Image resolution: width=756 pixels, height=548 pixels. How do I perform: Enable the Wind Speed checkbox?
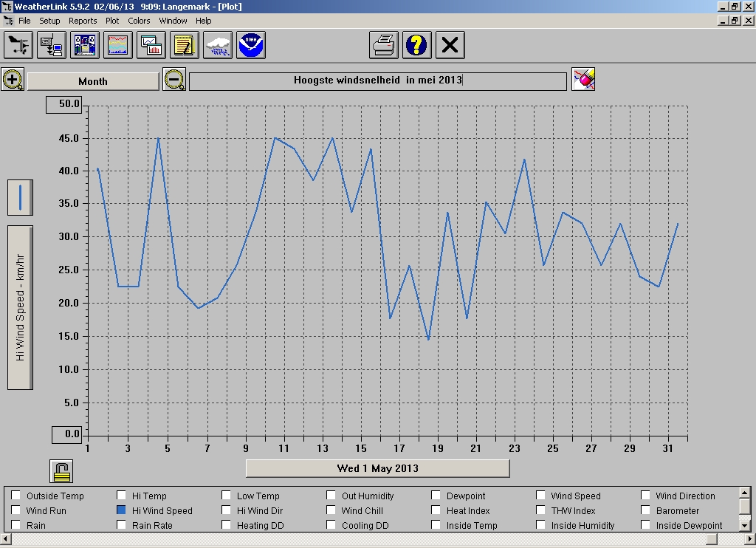(x=540, y=496)
